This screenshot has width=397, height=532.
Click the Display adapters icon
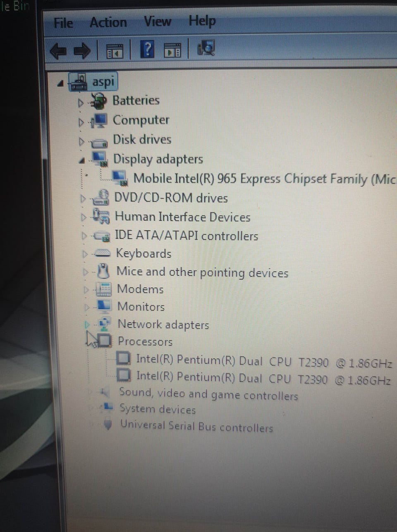coord(100,159)
